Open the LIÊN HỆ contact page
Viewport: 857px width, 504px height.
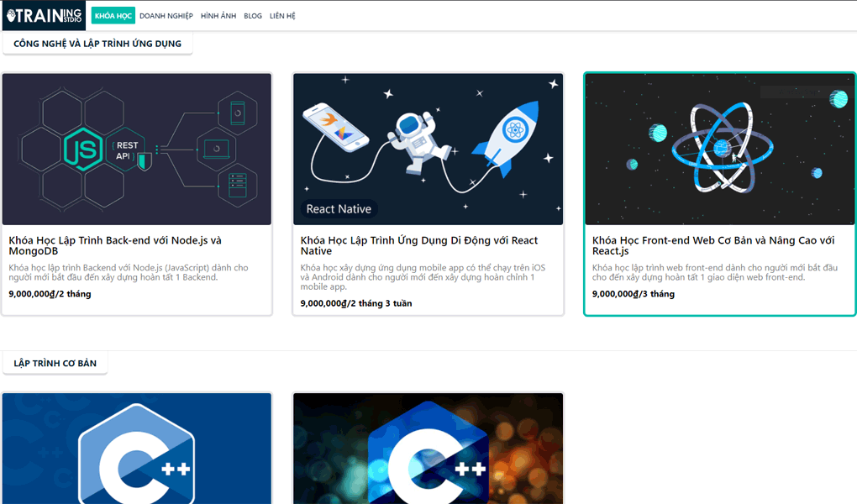coord(282,16)
